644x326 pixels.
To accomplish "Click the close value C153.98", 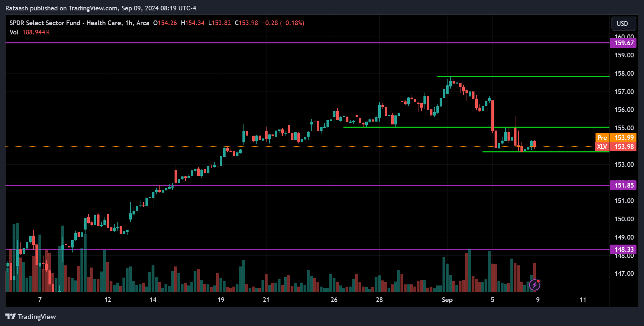I will click(x=246, y=23).
